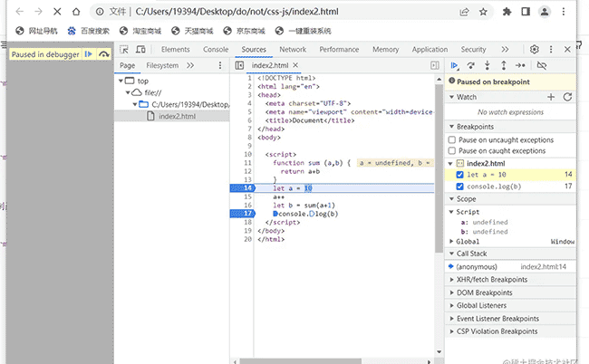Open DevTools customize three-dot menu
Viewport: 589px width, 364px height.
(551, 49)
